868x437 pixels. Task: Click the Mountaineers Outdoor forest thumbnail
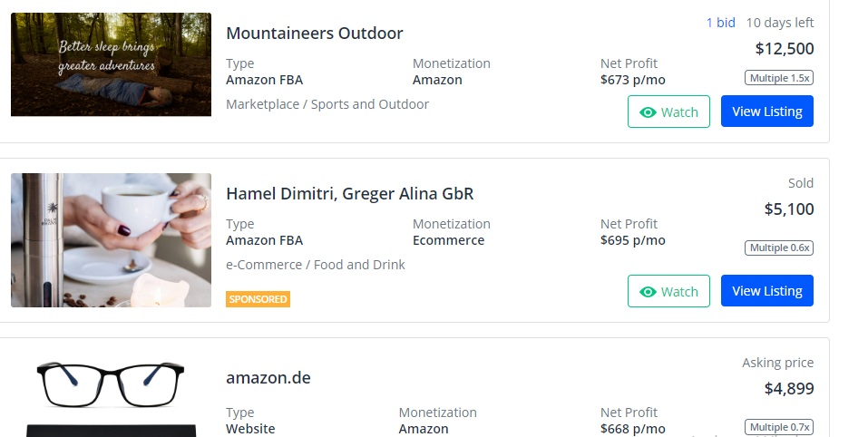click(x=111, y=64)
